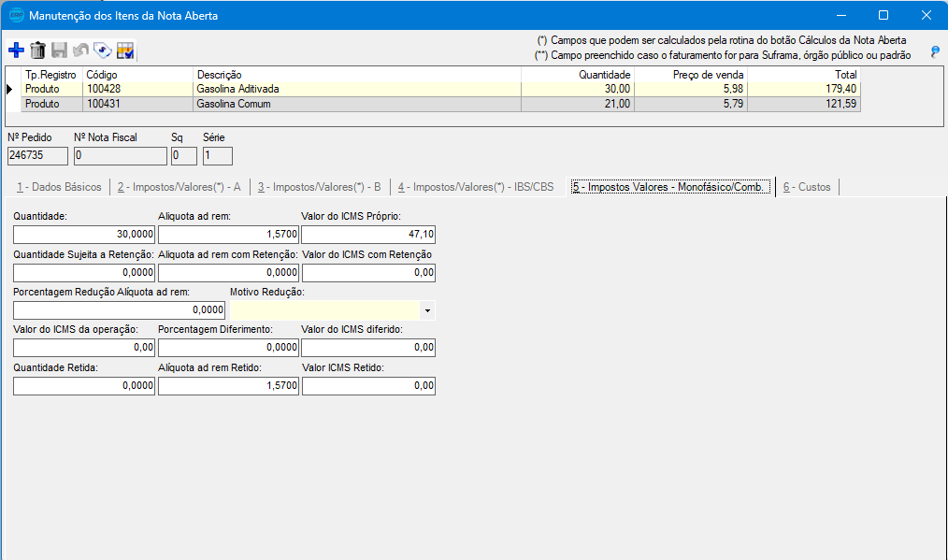This screenshot has width=948, height=560.
Task: Click the undo arrow icon
Action: click(x=81, y=50)
